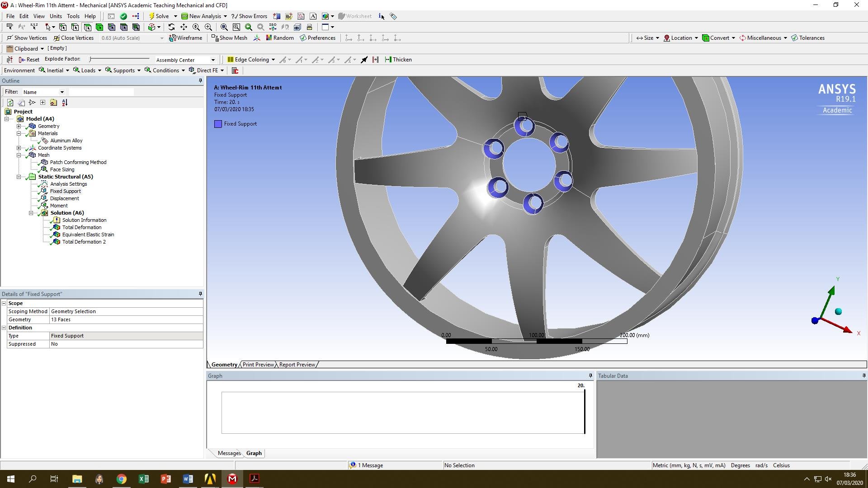Click the green checkmark toolbar icon
The height and width of the screenshot is (488, 868).
coord(123,16)
